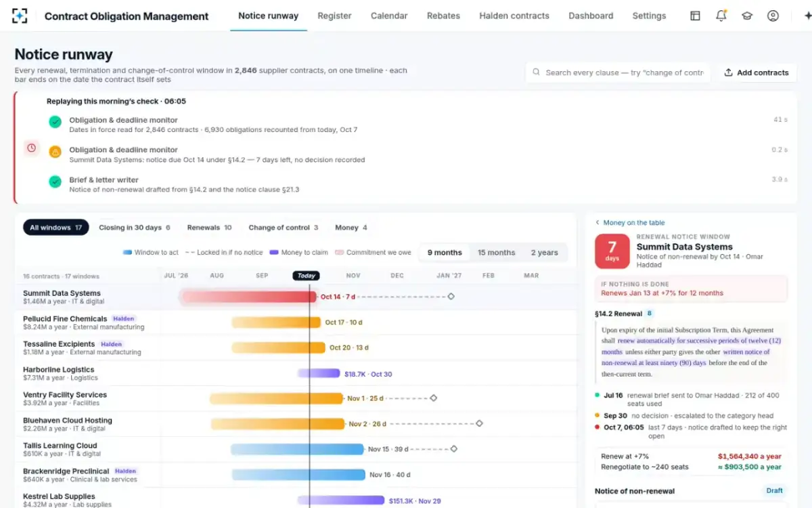Click the Add contracts button

coord(757,72)
